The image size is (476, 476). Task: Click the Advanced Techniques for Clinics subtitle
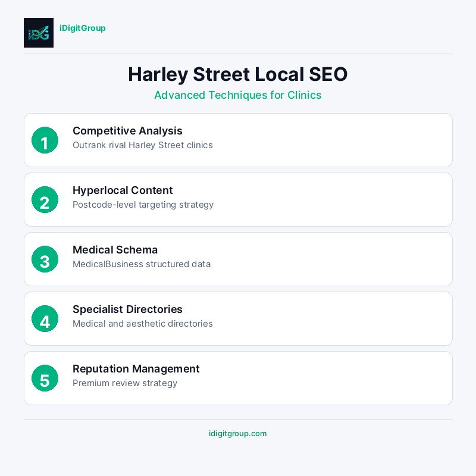tap(238, 95)
